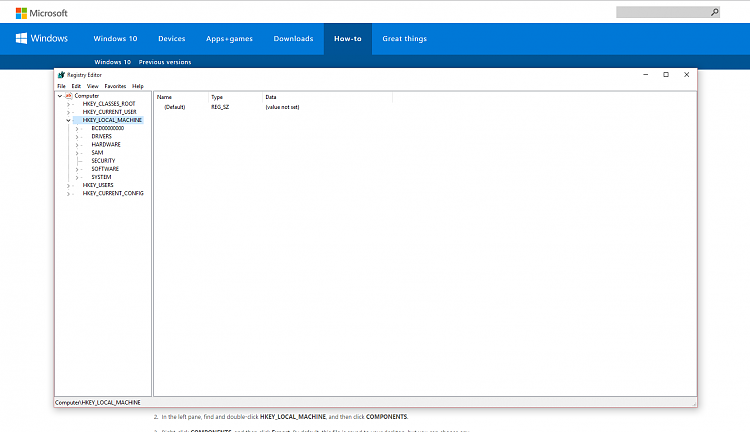Image resolution: width=750 pixels, height=432 pixels.
Task: Expand HKEY_USERS node arrow
Action: (68, 186)
